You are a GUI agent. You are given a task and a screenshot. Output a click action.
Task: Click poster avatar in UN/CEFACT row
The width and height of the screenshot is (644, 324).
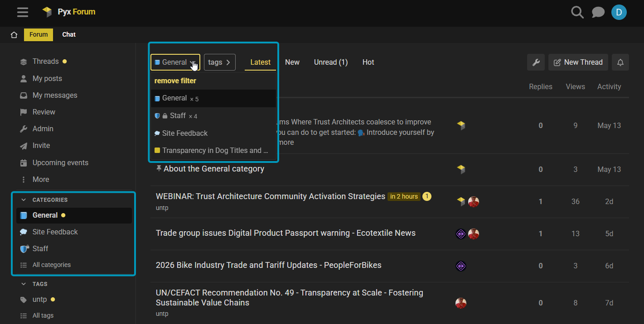click(x=461, y=303)
